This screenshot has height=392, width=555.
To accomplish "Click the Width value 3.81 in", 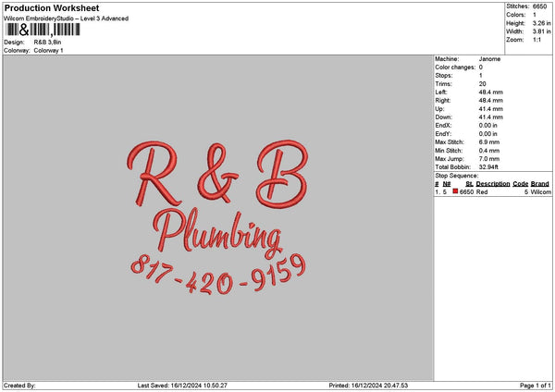I will click(541, 31).
